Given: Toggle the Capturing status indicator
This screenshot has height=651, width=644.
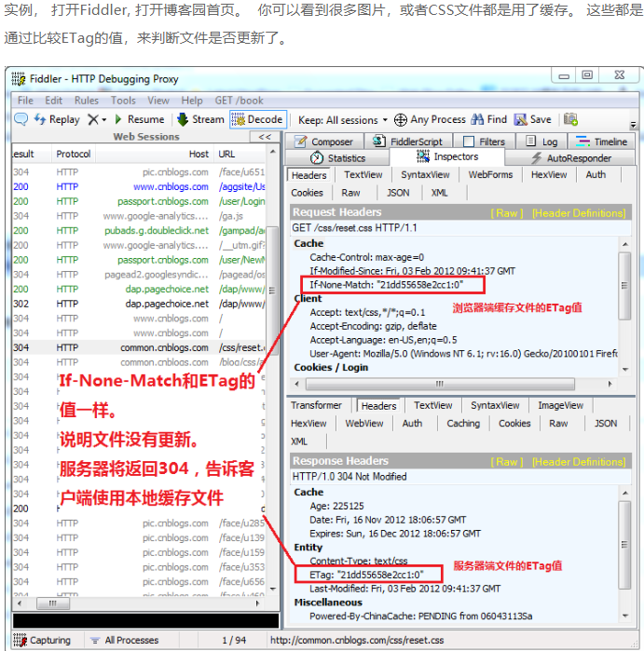Looking at the screenshot, I should click(x=42, y=640).
